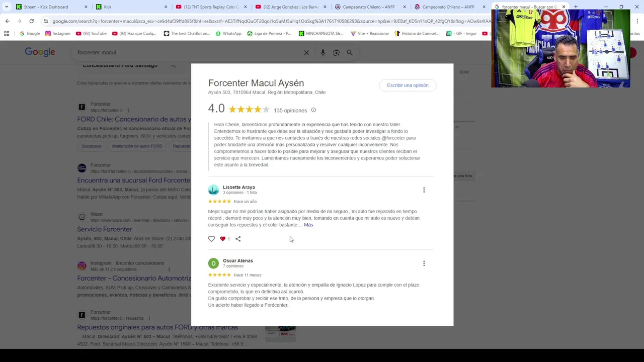Viewport: 644px width, 362px height.
Task: Click the Sucursales chip under FORD Chile result
Action: click(x=92, y=146)
